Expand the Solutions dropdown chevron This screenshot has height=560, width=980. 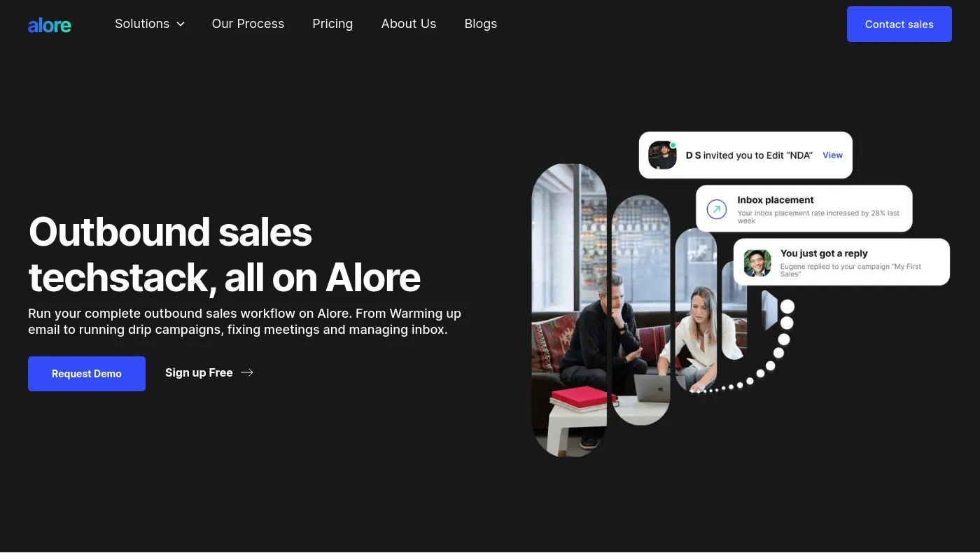coord(181,24)
